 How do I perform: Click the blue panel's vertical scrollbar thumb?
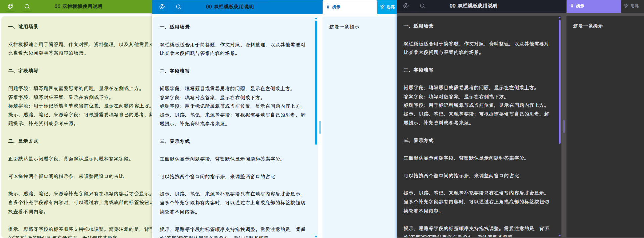(x=316, y=83)
